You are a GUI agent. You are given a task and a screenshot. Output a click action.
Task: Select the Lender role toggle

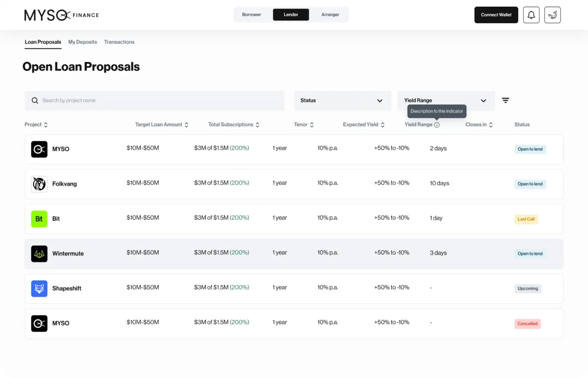coord(291,15)
